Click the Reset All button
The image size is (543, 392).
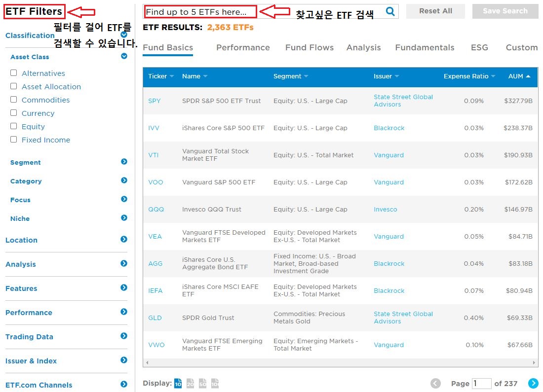click(435, 11)
